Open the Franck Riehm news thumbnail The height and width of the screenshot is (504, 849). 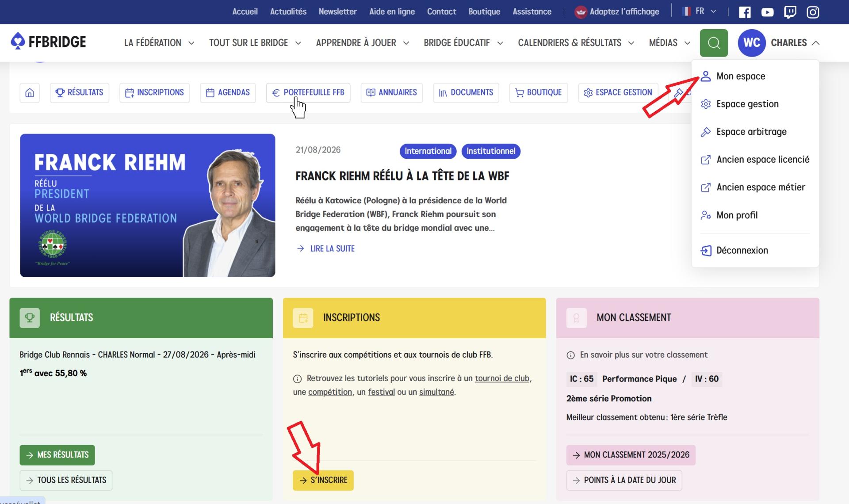click(x=148, y=206)
